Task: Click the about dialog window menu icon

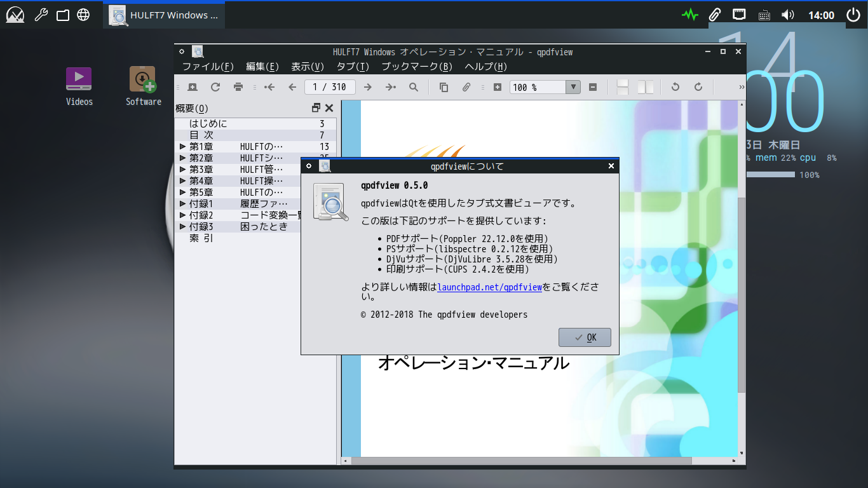Action: click(309, 166)
